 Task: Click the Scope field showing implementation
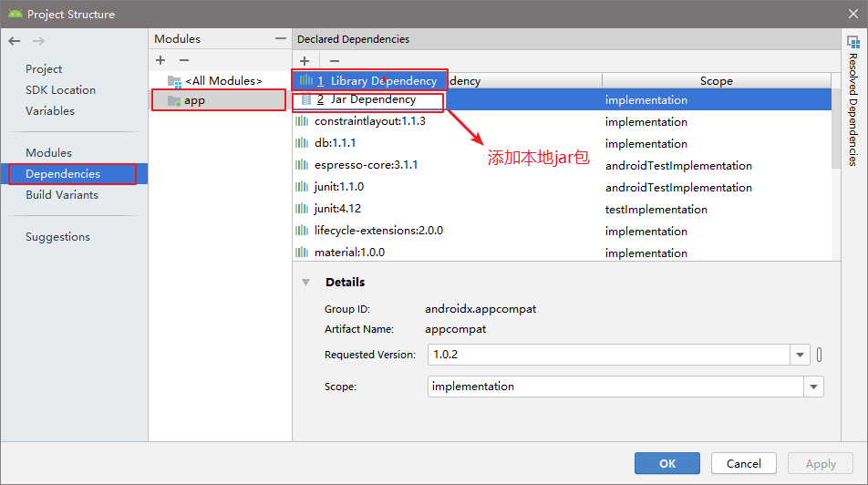coord(615,387)
